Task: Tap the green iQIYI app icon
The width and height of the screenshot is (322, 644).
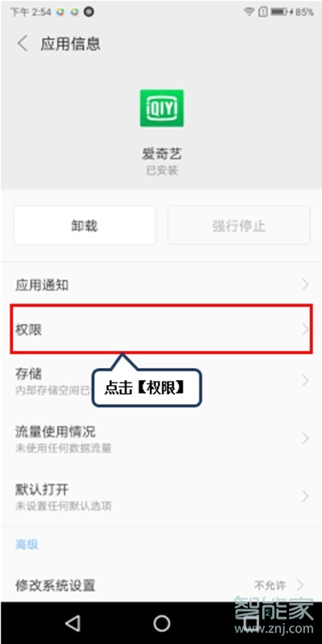Action: [162, 108]
